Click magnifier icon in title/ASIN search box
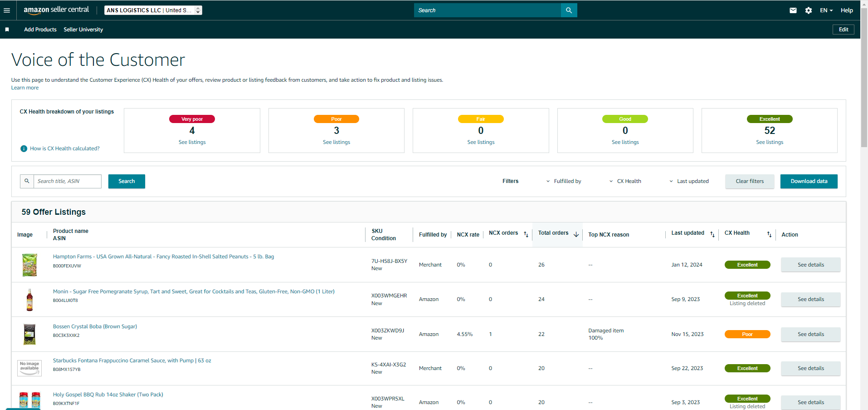This screenshot has width=868, height=410. coord(27,181)
